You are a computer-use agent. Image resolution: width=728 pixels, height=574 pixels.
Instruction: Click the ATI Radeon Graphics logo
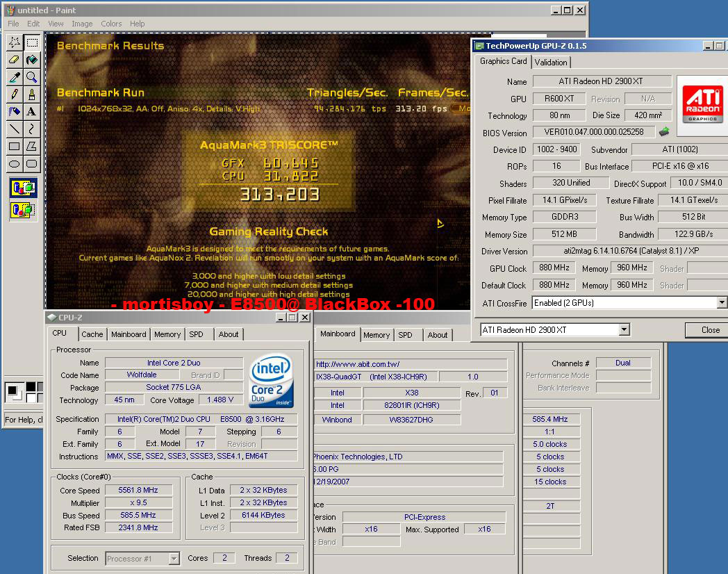click(702, 104)
